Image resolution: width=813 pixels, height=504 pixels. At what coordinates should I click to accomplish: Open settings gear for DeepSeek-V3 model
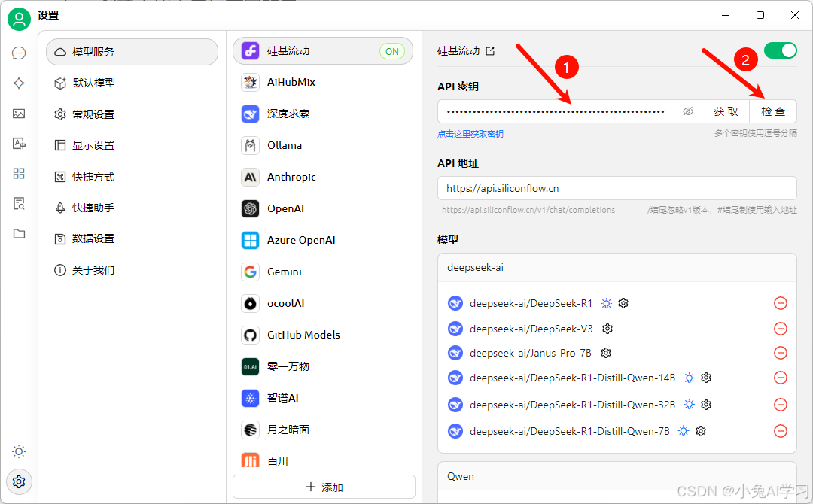click(x=607, y=329)
